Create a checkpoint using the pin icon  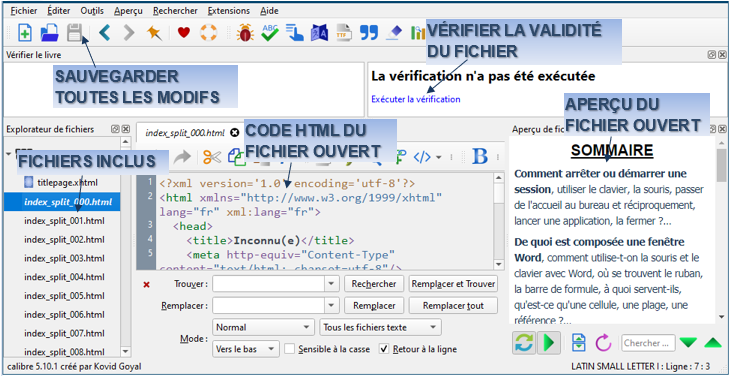[x=154, y=33]
